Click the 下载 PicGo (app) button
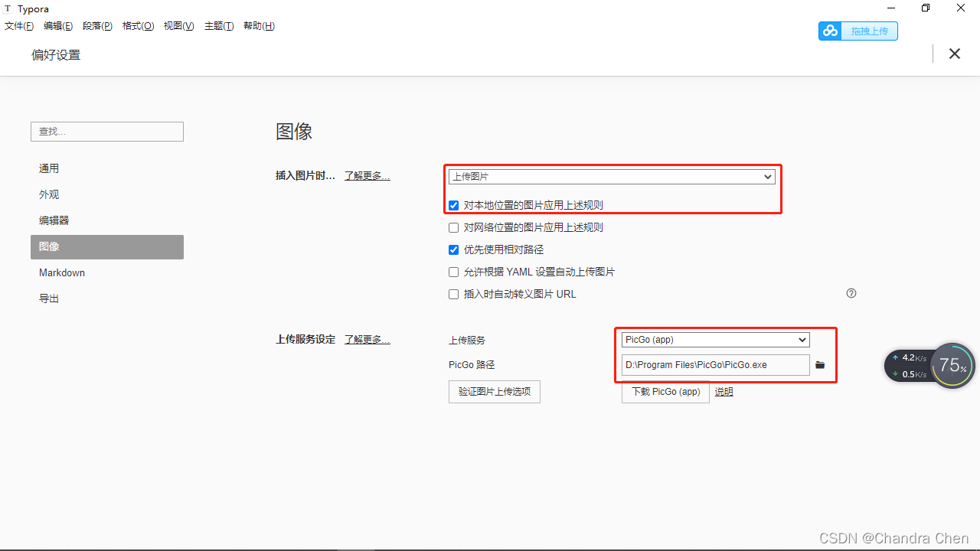 click(x=665, y=392)
